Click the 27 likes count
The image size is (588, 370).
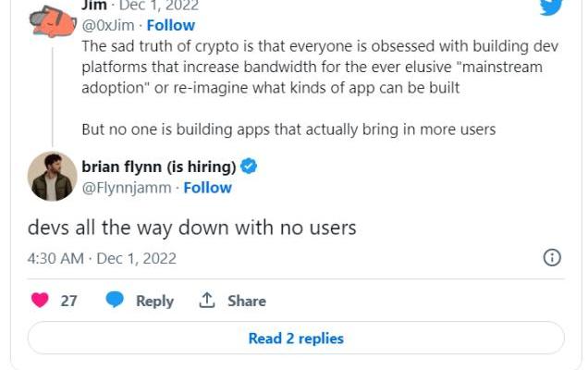68,301
